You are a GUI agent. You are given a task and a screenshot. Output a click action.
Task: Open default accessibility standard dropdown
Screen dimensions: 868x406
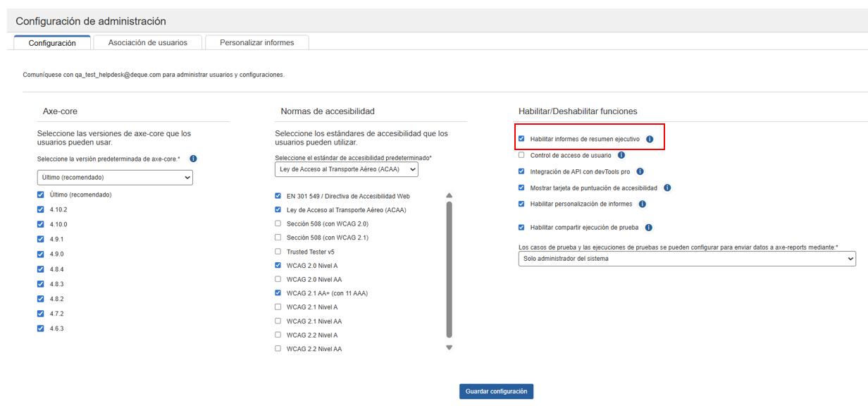tap(346, 169)
